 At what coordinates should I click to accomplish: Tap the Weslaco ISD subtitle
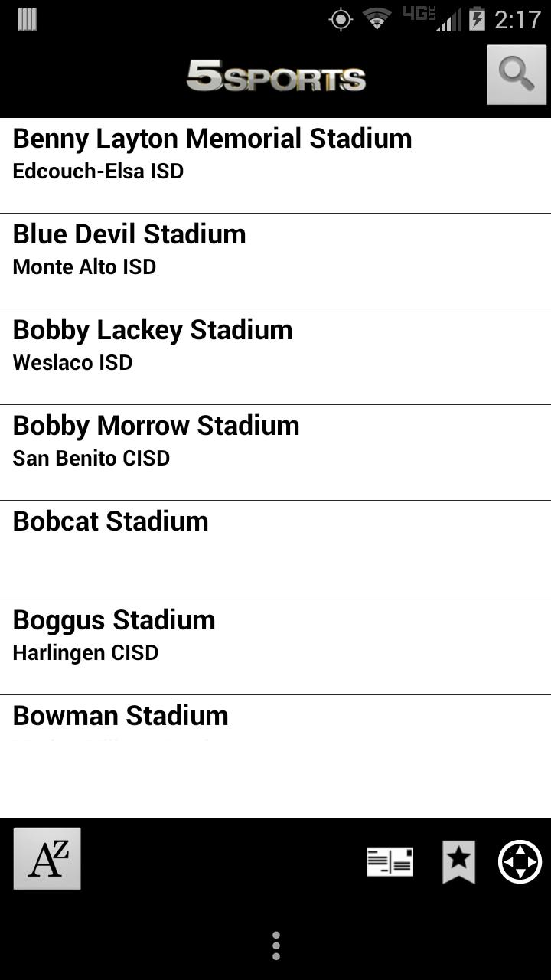point(73,362)
